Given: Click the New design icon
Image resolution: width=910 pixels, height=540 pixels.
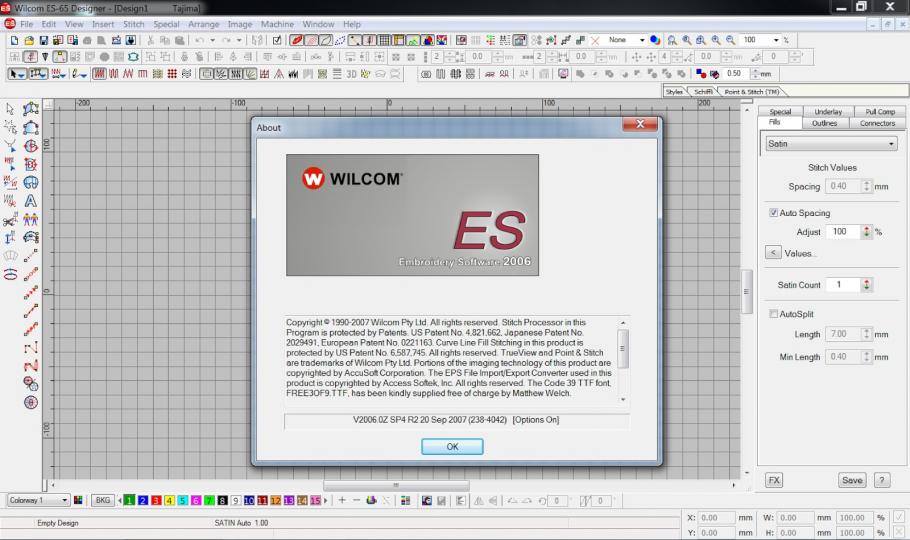Looking at the screenshot, I should point(15,40).
